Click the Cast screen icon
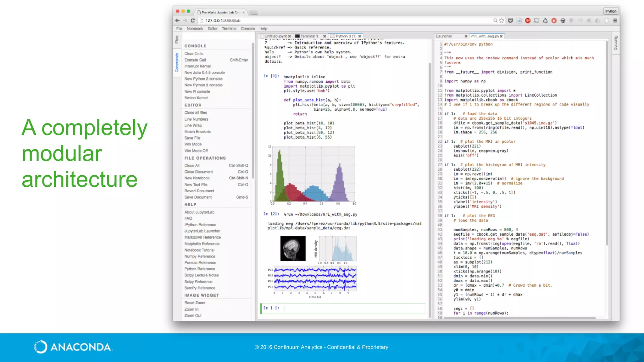Image resolution: width=644 pixels, height=362 pixels. [x=536, y=20]
